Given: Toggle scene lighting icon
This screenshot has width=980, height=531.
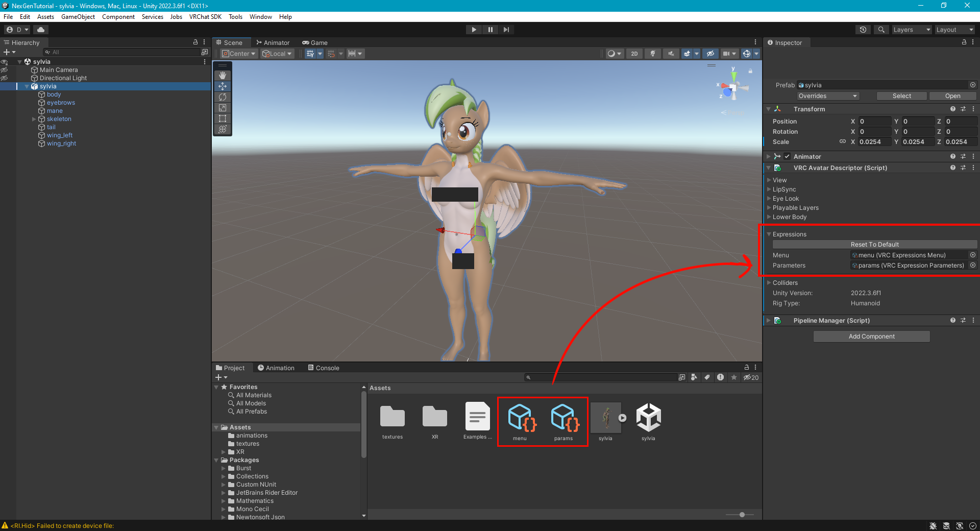Looking at the screenshot, I should click(653, 54).
